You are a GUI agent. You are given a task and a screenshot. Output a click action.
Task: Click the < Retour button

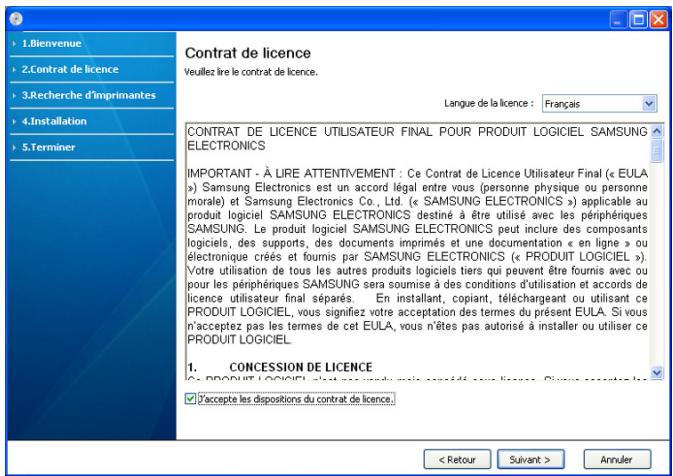457,460
